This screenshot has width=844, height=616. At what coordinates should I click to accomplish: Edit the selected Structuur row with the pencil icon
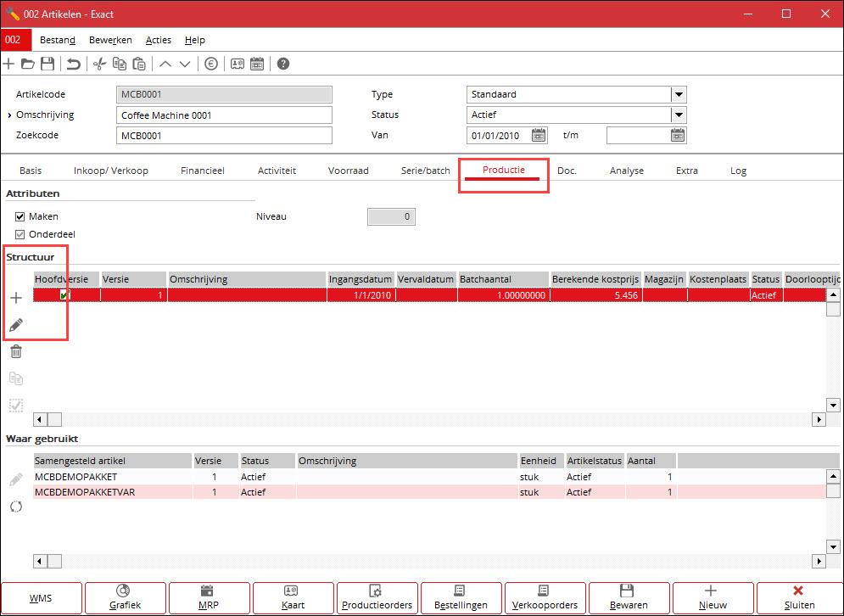tap(15, 324)
